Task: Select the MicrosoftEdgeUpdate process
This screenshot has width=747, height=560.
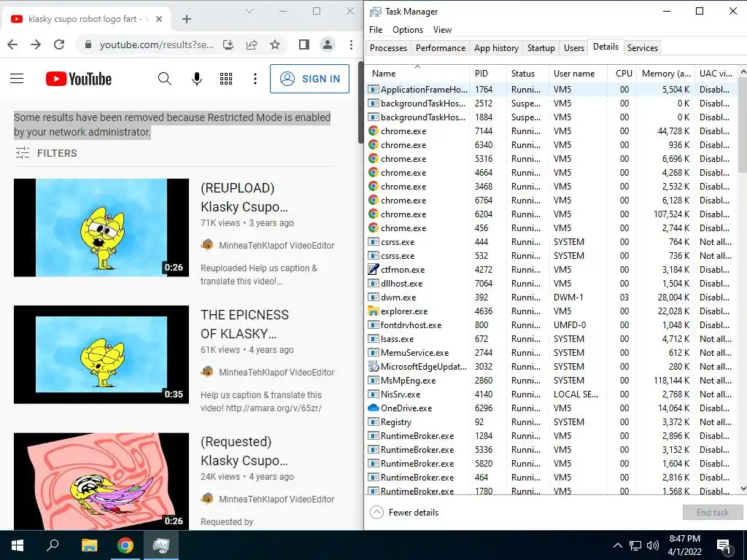Action: 551,367
